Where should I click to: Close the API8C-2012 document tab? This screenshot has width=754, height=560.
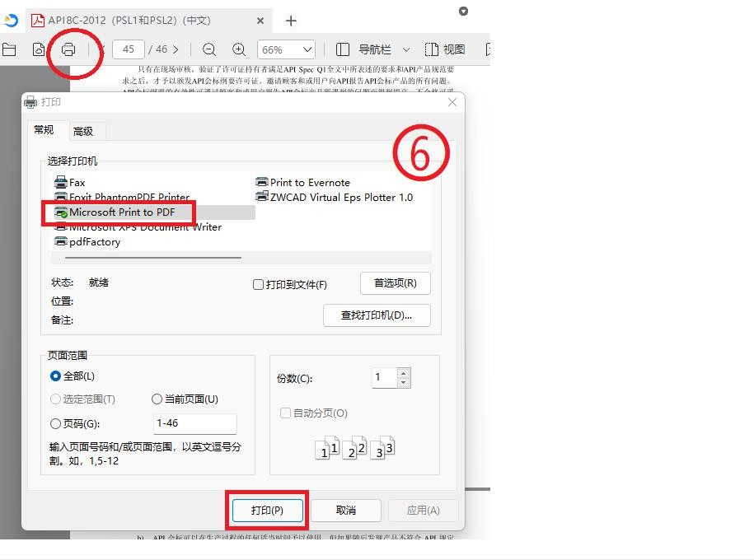[260, 21]
